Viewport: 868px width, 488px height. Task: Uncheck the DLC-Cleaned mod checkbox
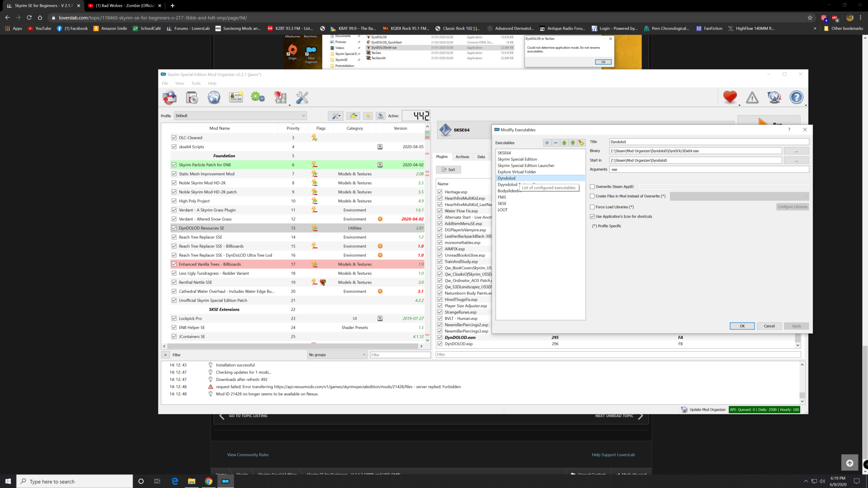(174, 138)
